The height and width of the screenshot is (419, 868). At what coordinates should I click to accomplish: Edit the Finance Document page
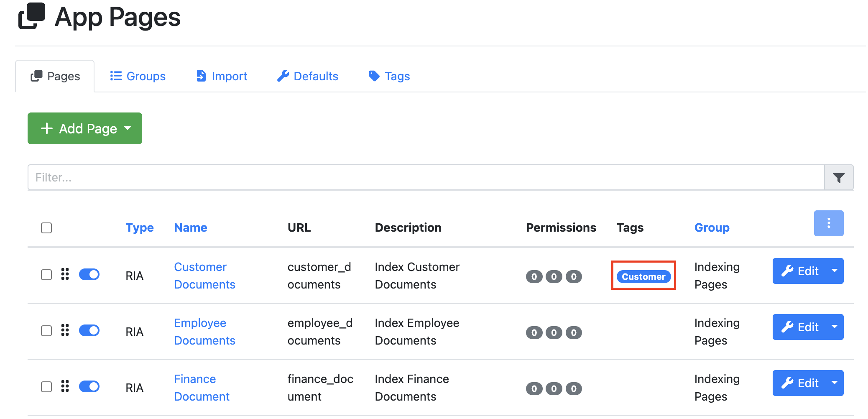799,383
